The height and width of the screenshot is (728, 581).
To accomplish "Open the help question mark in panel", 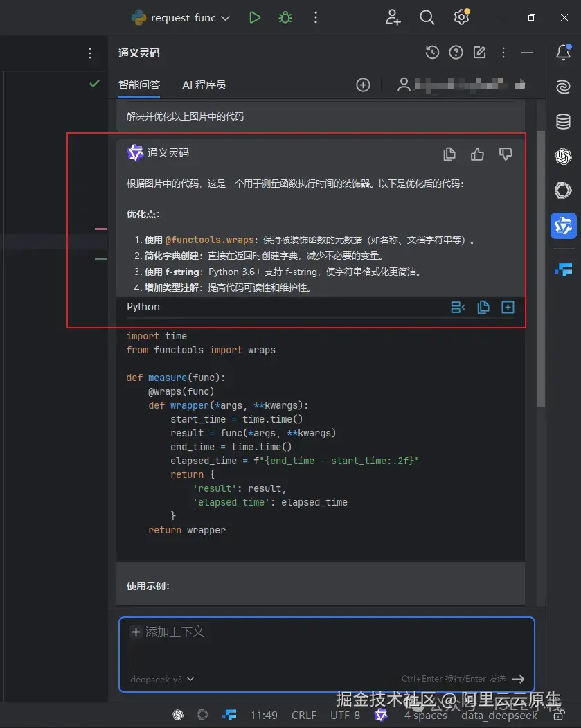I will click(x=456, y=53).
